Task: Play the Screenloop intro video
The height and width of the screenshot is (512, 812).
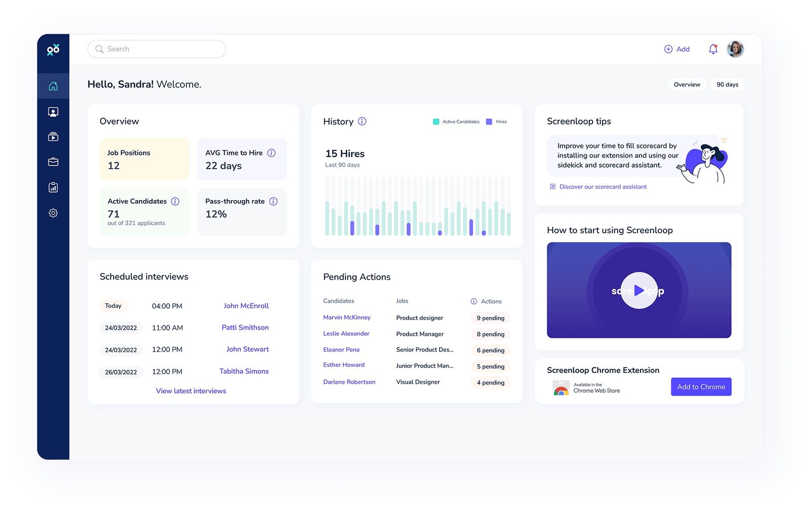Action: 638,291
